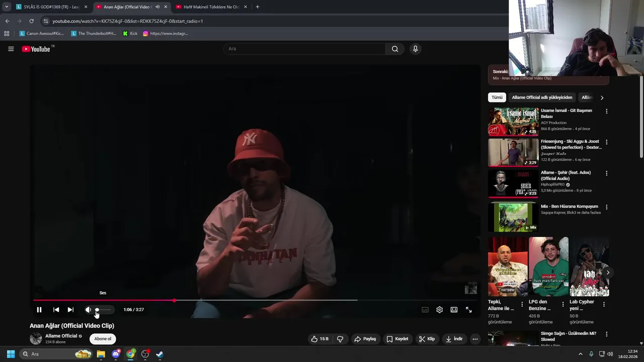Go back in browser history
The width and height of the screenshot is (644, 362).
7,21
